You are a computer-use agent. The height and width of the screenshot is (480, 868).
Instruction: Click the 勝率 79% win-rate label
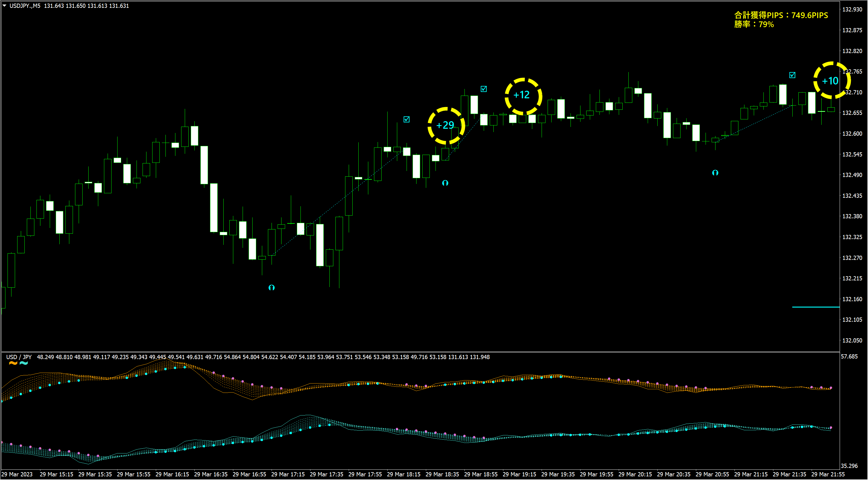(754, 24)
